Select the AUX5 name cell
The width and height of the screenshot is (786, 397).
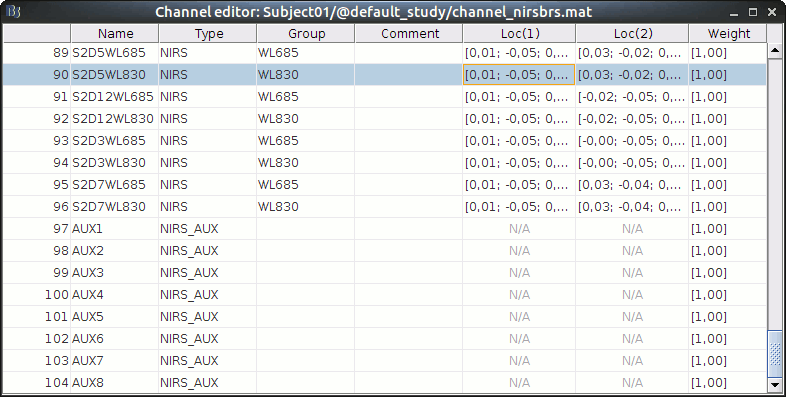(x=115, y=317)
